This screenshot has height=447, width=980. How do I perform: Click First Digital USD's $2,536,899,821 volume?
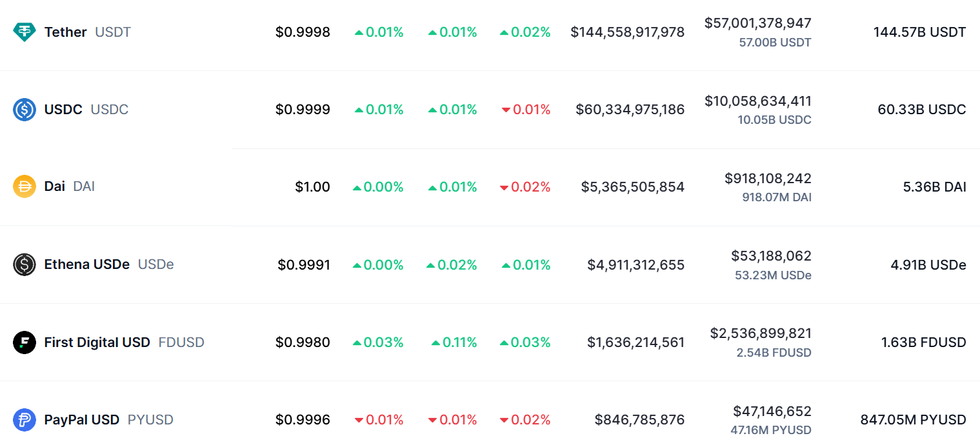click(761, 333)
